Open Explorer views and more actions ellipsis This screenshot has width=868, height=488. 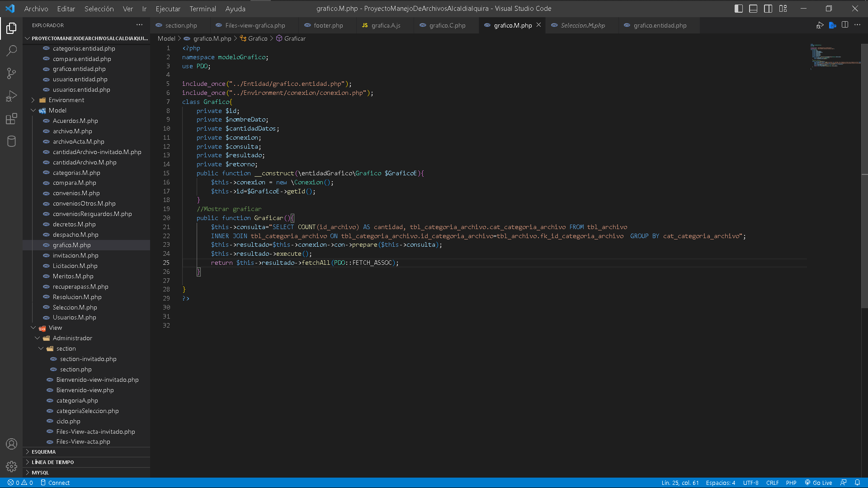point(139,25)
